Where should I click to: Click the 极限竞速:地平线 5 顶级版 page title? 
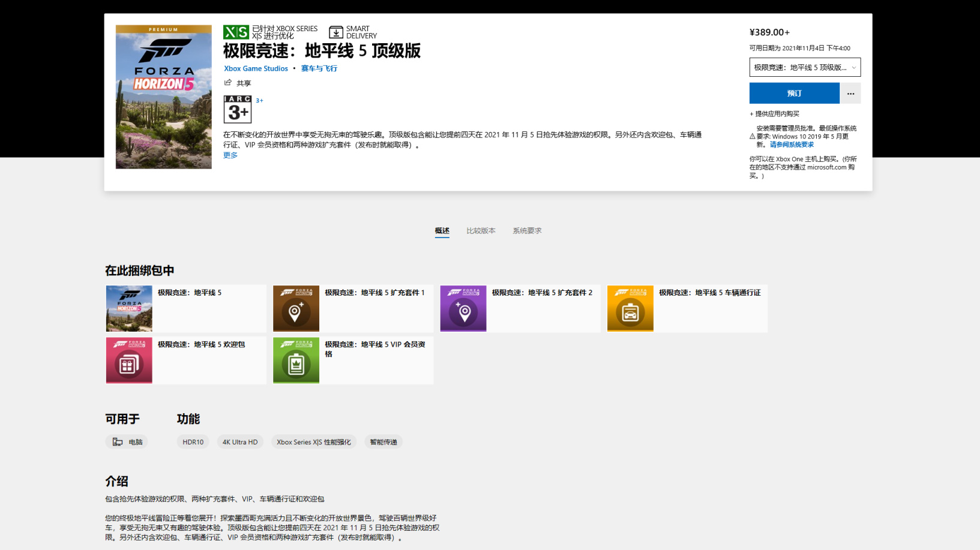click(322, 51)
